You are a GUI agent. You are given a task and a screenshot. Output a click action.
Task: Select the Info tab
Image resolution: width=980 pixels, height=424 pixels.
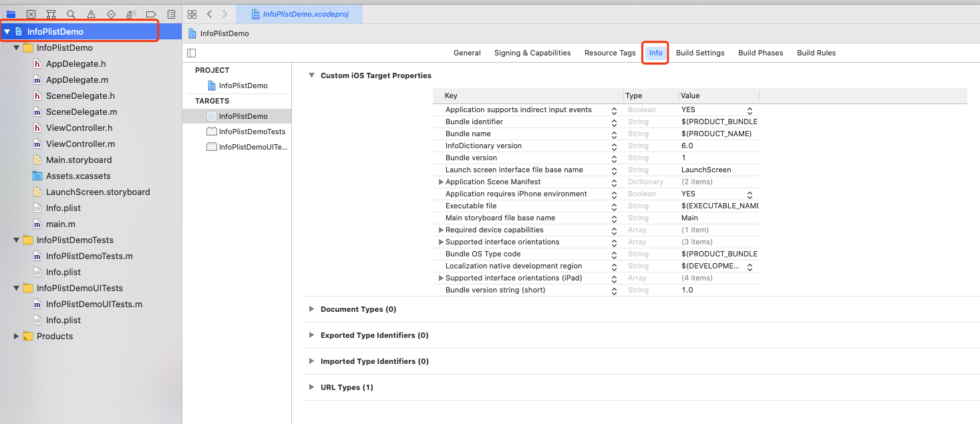(x=656, y=53)
